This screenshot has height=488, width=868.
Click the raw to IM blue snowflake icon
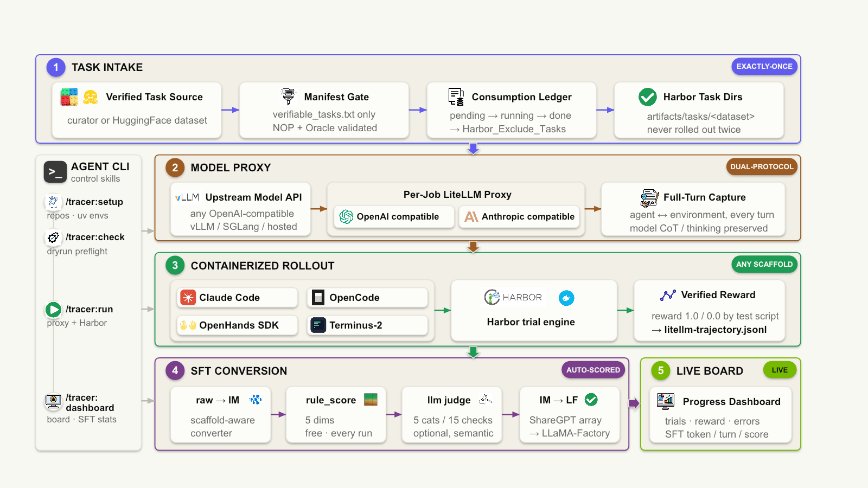click(255, 400)
